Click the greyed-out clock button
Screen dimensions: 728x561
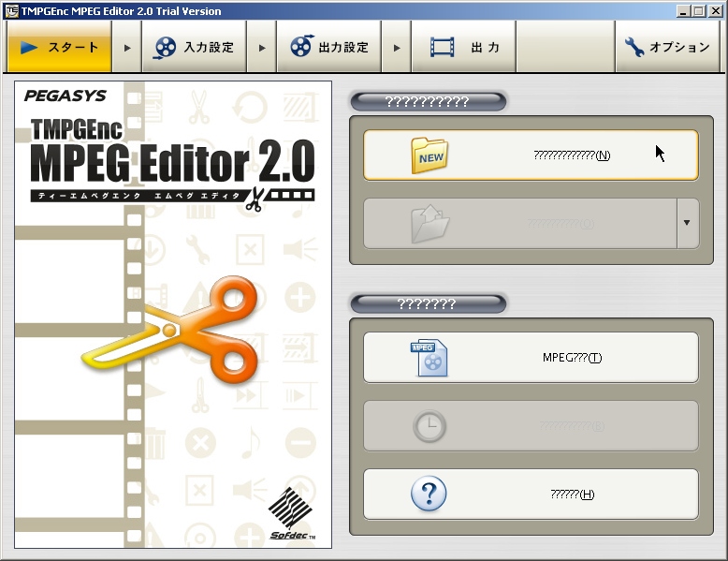click(x=531, y=426)
